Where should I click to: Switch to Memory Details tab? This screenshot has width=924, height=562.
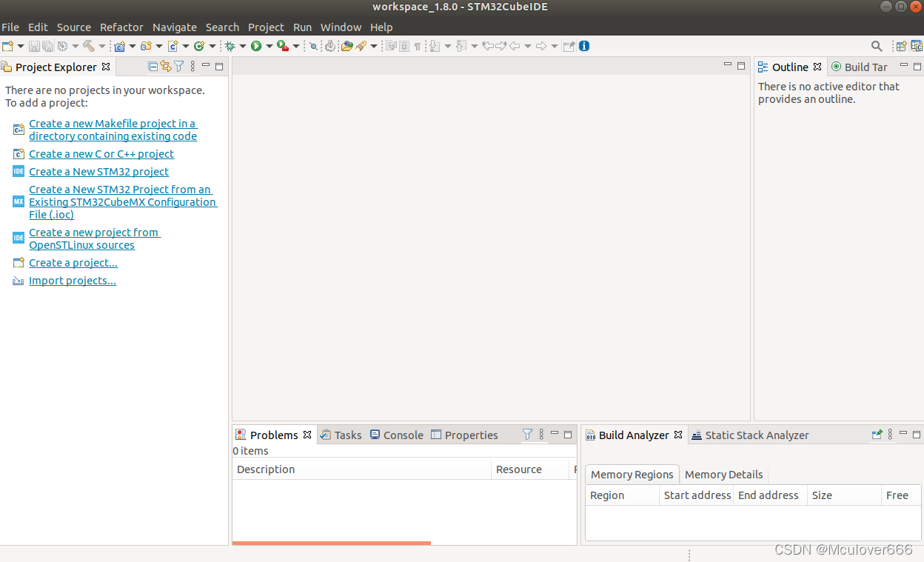[723, 475]
